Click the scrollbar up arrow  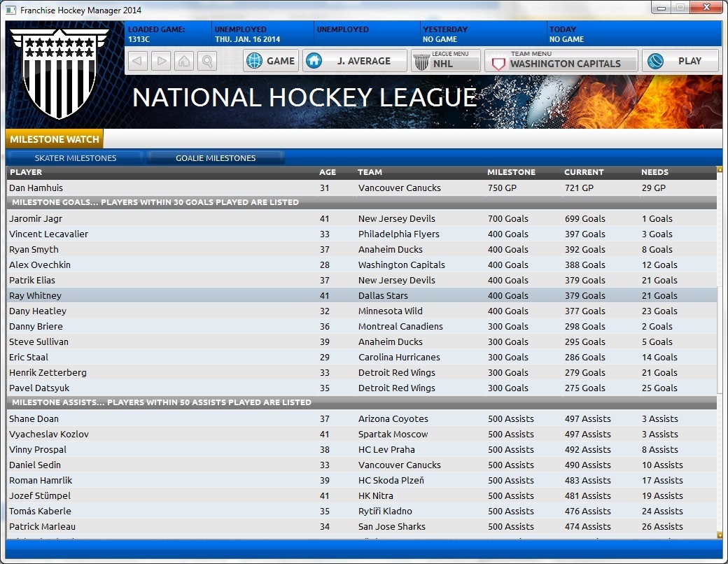pos(720,170)
